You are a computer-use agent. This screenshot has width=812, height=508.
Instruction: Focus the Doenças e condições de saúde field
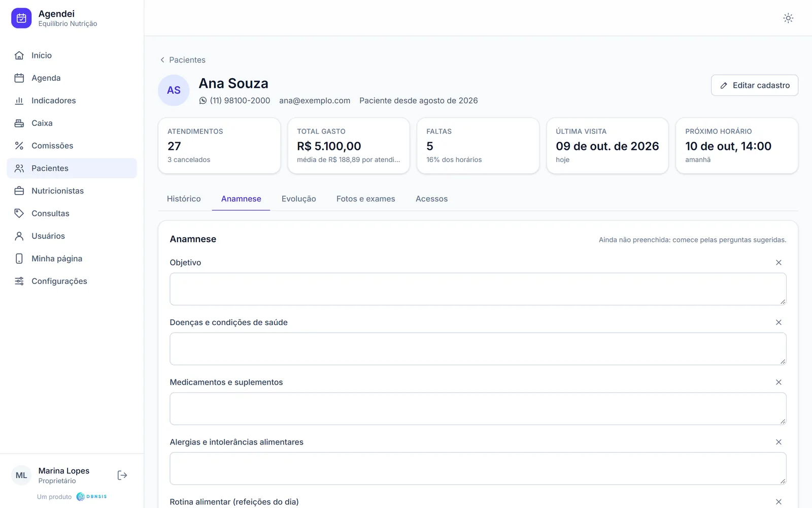[478, 349]
